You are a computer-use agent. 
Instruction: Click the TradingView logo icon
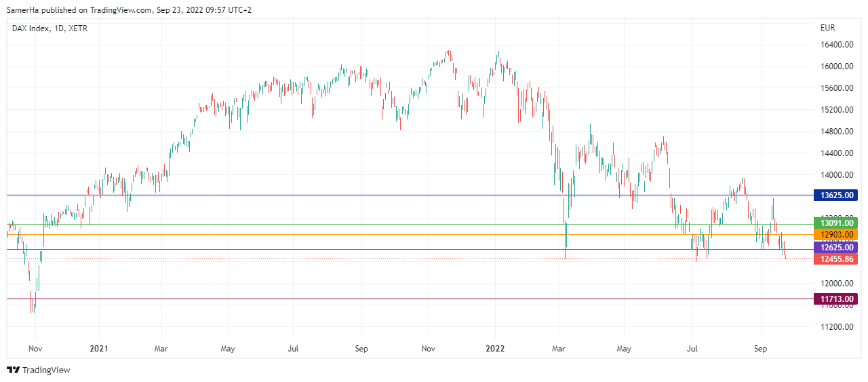(x=13, y=370)
